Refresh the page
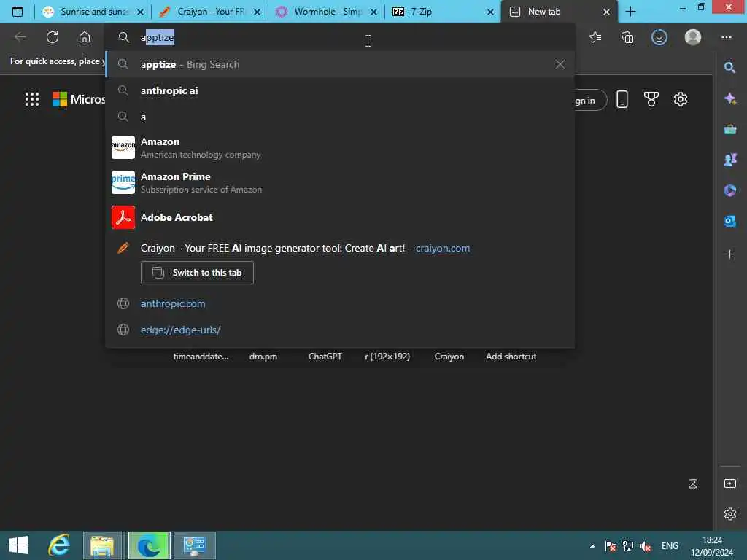 (x=53, y=37)
